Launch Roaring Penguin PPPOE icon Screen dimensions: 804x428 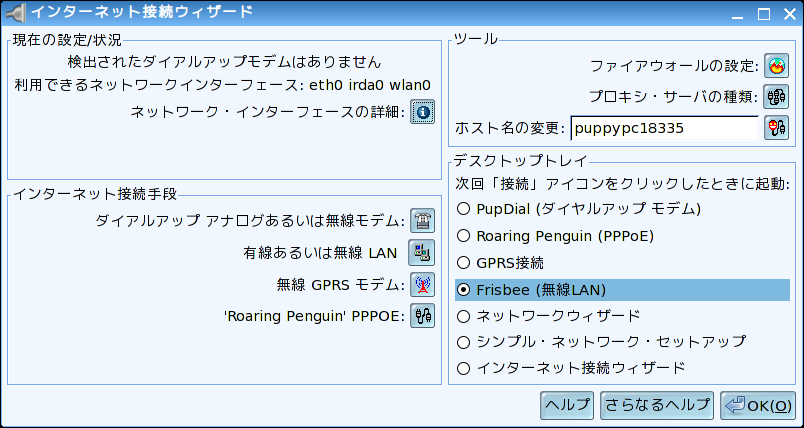421,316
